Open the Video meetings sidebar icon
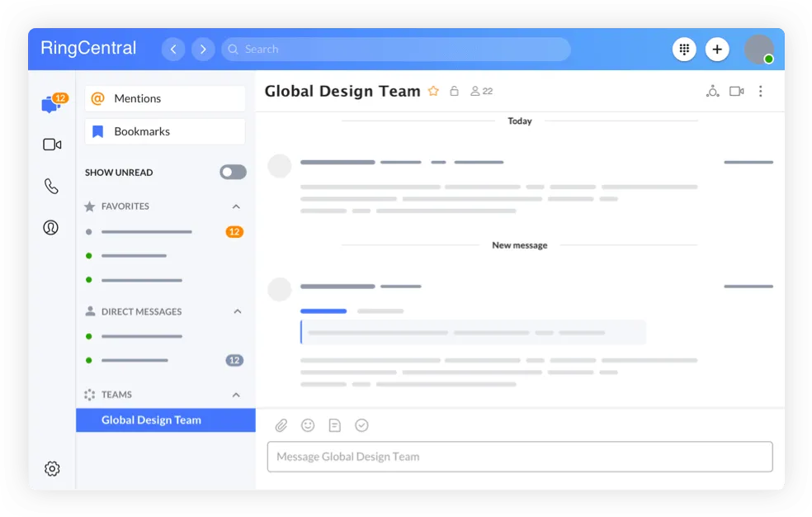812x517 pixels. tap(52, 145)
